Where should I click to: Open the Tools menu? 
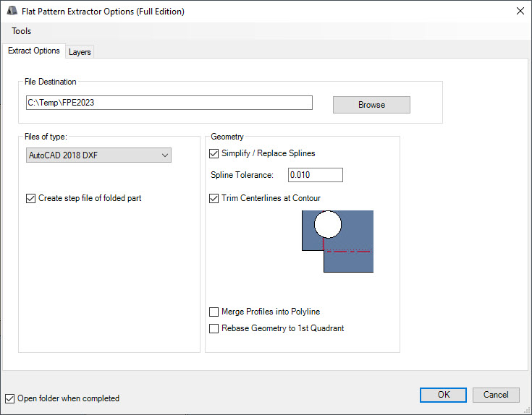(22, 31)
